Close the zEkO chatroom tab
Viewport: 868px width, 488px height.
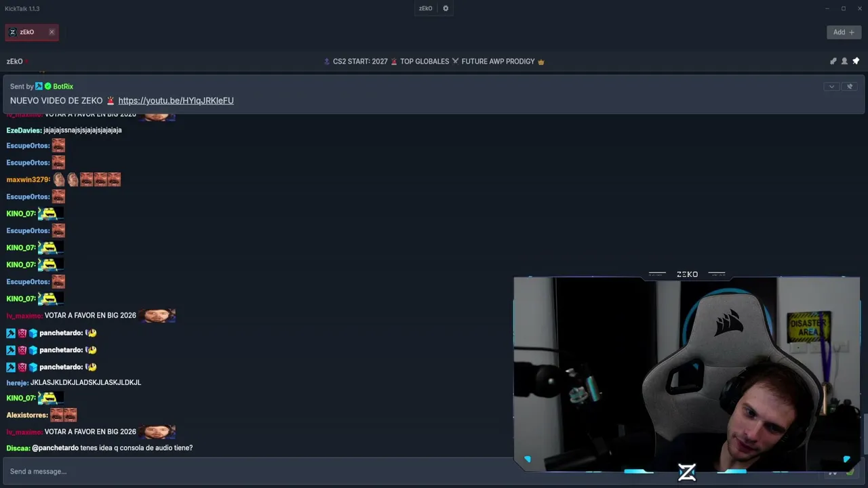(x=52, y=32)
